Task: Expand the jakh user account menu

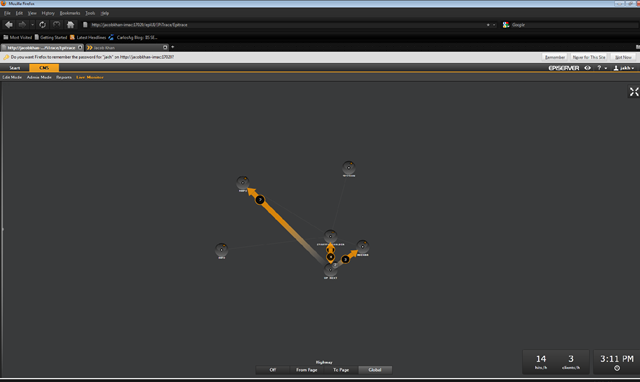Action: pos(624,68)
